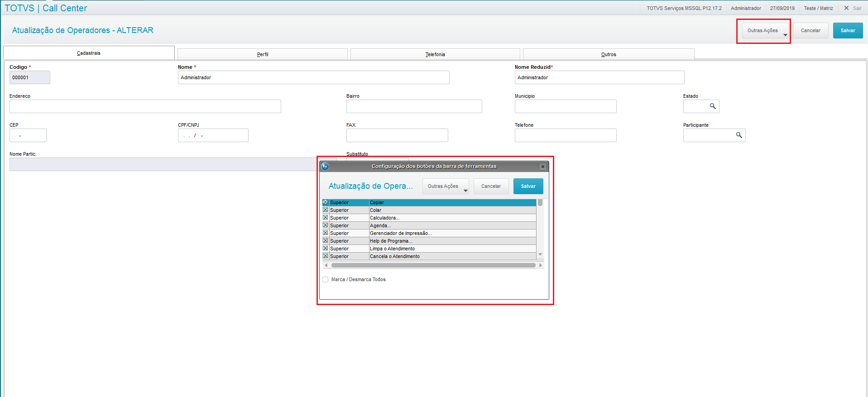This screenshot has height=397, width=868.
Task: Focus the Municipio input field
Action: coord(566,106)
